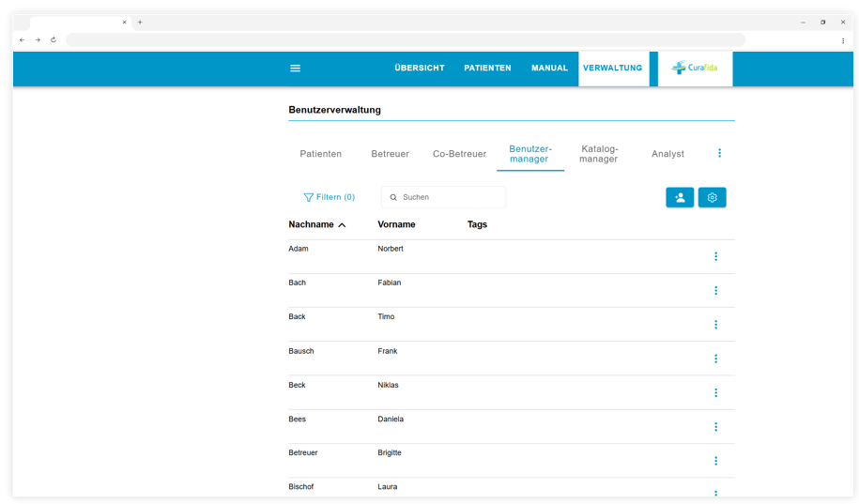Click last name Bach
The width and height of the screenshot is (859, 504).
coord(298,283)
